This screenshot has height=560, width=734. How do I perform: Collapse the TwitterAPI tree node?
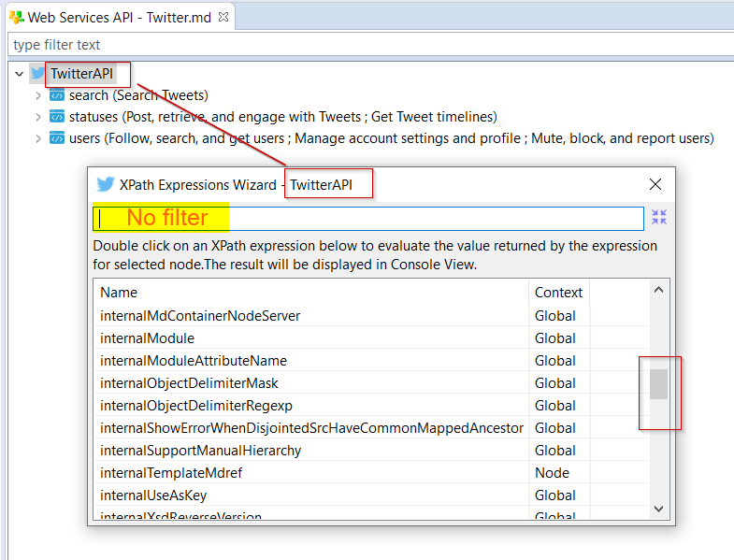[20, 74]
